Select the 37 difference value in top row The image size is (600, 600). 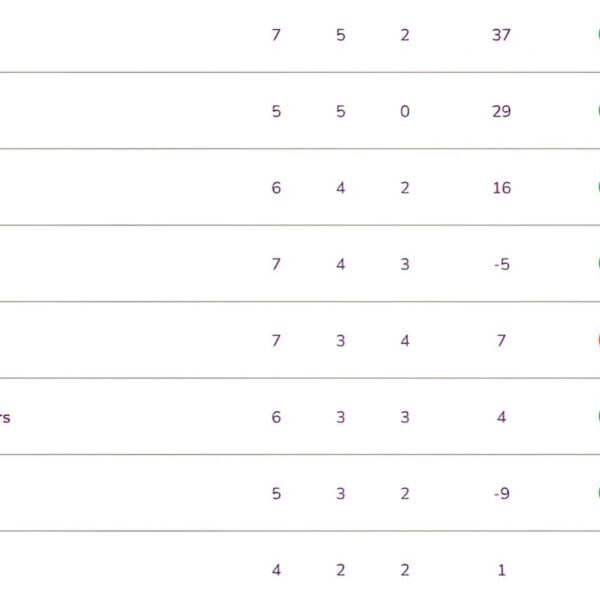[502, 35]
